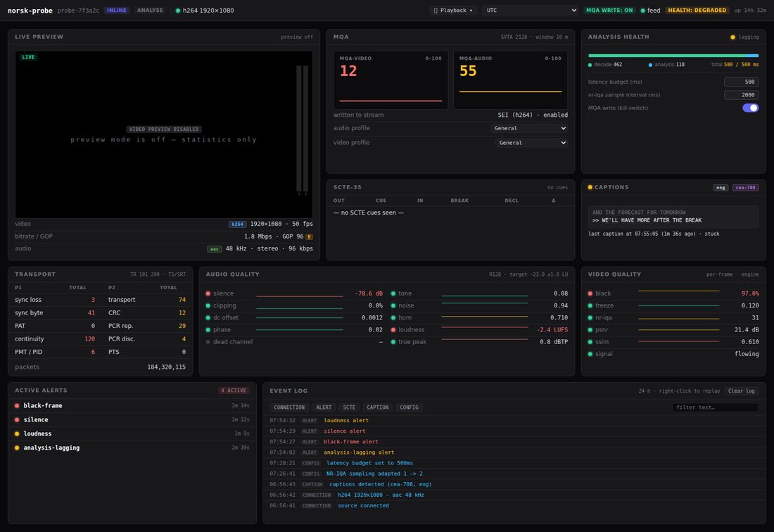Click the 'preview off' label in Live Preview
This screenshot has width=774, height=532.
297,37
